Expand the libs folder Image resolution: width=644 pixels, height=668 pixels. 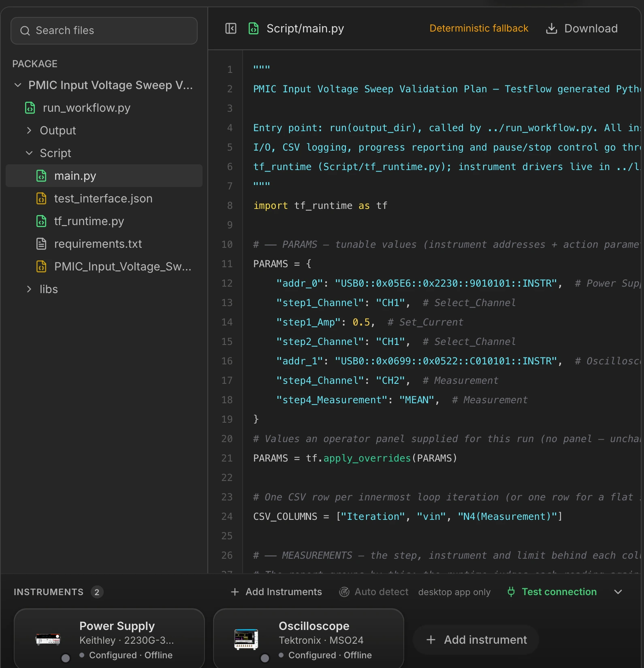(29, 289)
